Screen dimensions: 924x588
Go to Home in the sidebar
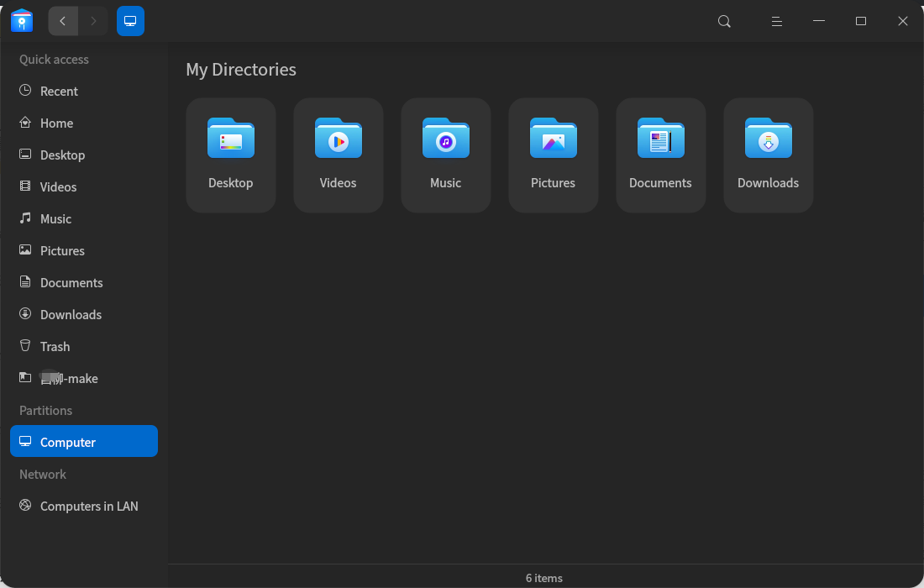point(84,123)
